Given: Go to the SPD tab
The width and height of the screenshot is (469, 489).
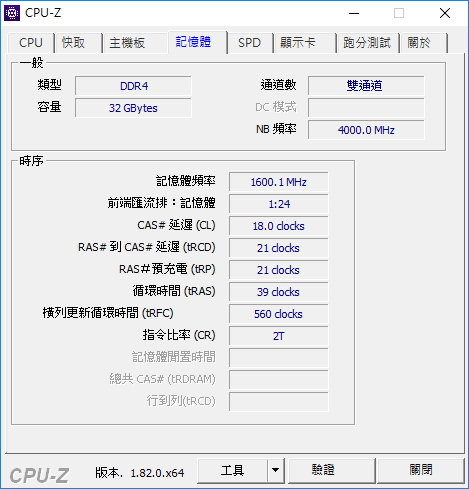Looking at the screenshot, I should [250, 43].
